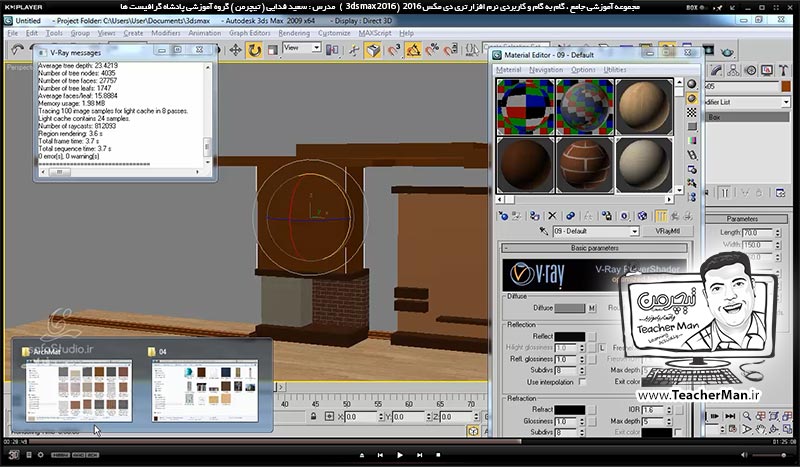Click the Video Color Check icon
The height and width of the screenshot is (467, 800).
(x=691, y=140)
